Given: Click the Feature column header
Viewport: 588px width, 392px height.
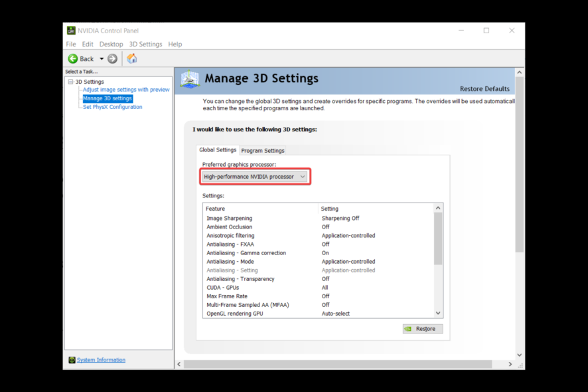Looking at the screenshot, I should pyautogui.click(x=261, y=209).
